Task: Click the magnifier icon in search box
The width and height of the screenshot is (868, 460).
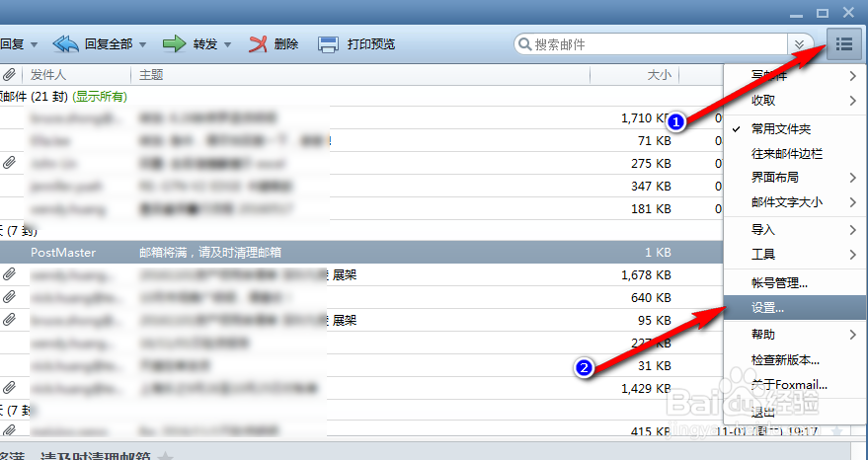Action: point(524,44)
